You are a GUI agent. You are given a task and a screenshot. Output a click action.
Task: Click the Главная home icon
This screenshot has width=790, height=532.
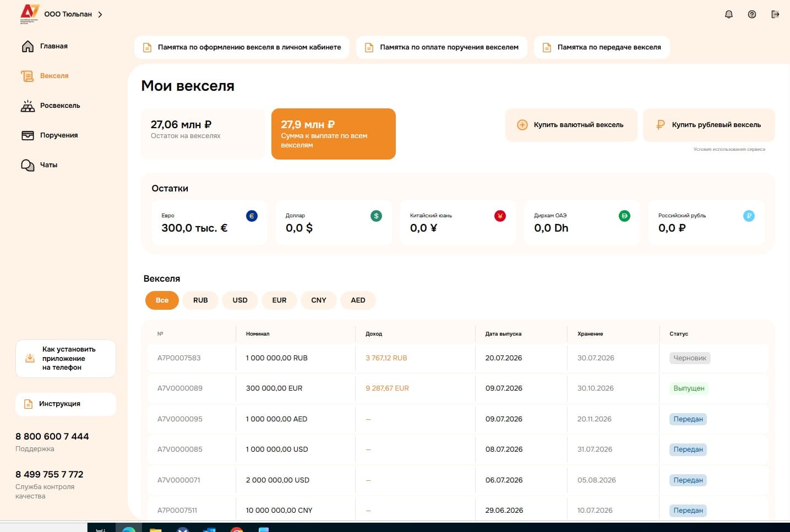click(28, 46)
